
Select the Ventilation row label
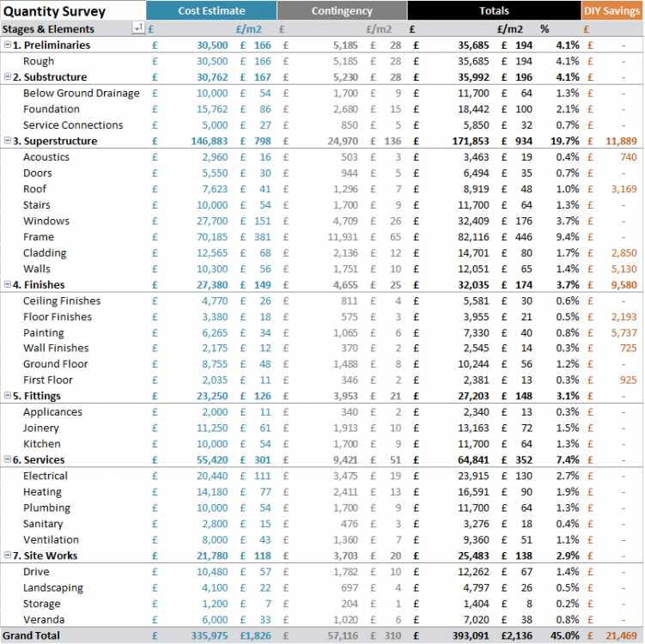[51, 539]
